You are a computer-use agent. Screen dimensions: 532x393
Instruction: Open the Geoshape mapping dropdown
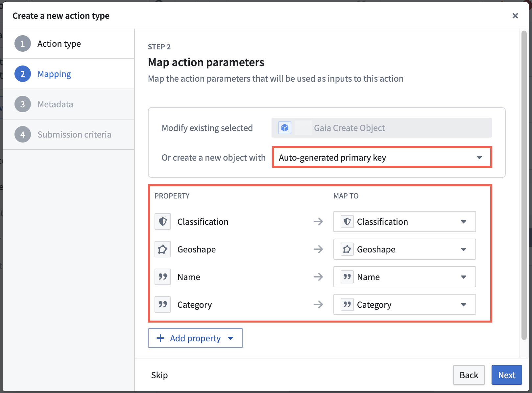464,249
